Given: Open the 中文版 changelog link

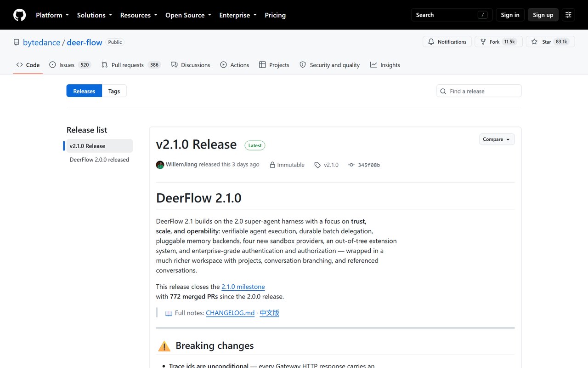Looking at the screenshot, I should (x=269, y=313).
